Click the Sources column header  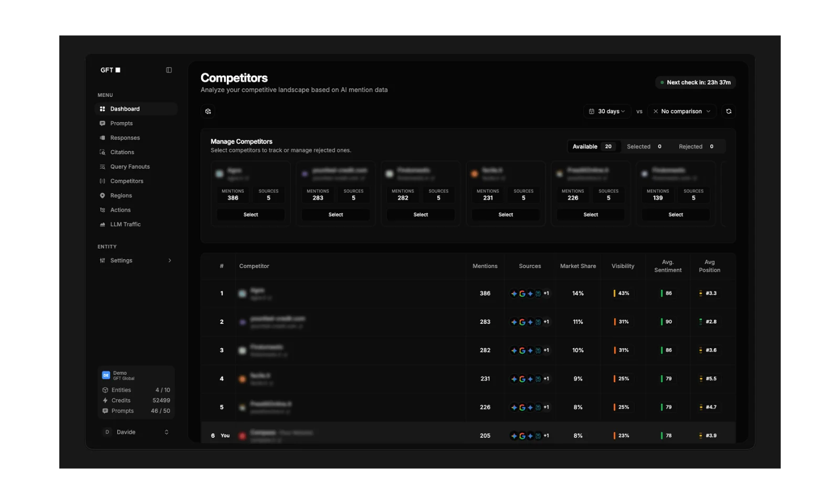point(530,266)
